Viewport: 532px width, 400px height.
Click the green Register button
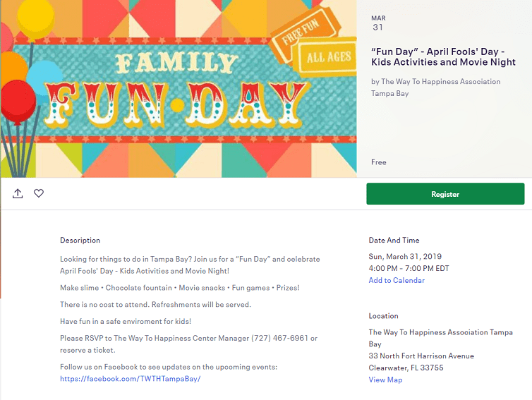pyautogui.click(x=445, y=194)
